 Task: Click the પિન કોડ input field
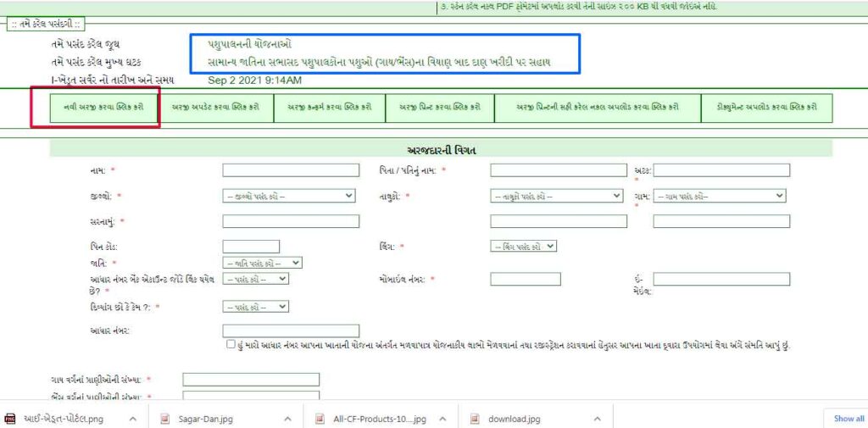251,247
